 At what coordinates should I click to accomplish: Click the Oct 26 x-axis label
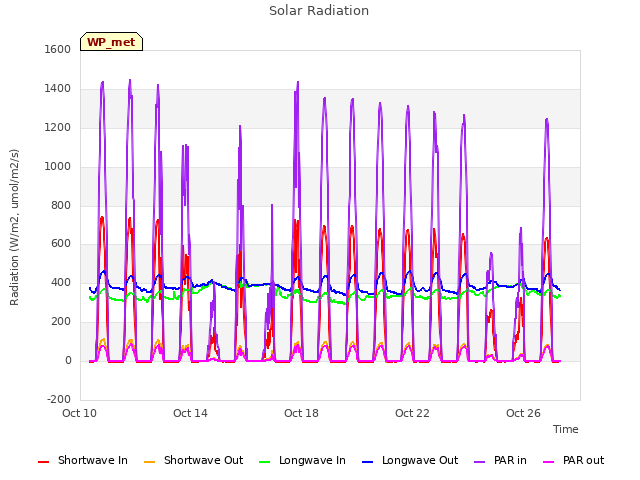(x=523, y=413)
